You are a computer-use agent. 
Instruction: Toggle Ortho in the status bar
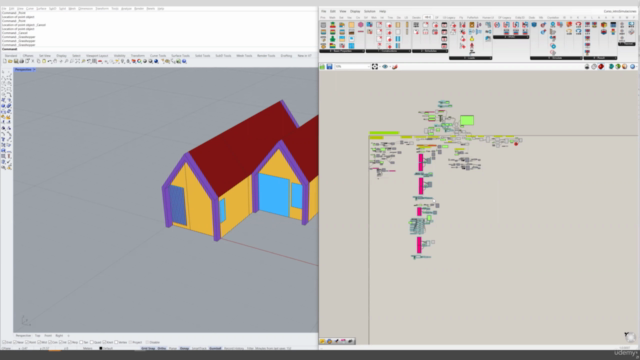(x=162, y=348)
